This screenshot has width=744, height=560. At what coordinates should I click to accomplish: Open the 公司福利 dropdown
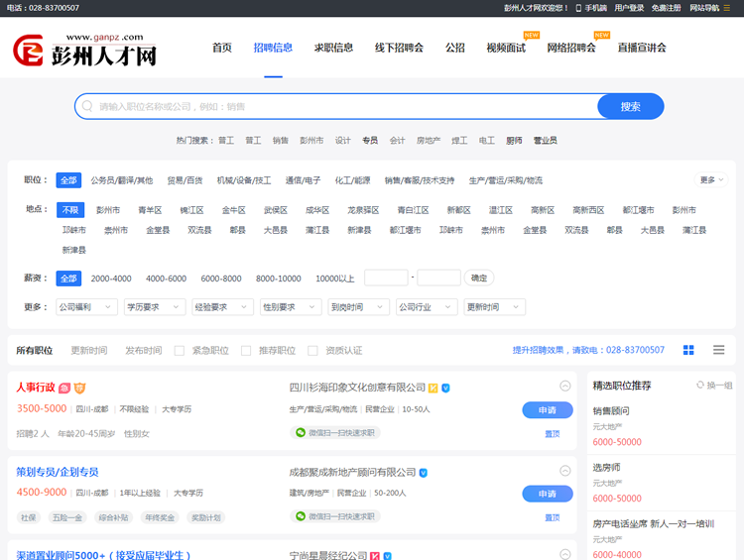(86, 307)
